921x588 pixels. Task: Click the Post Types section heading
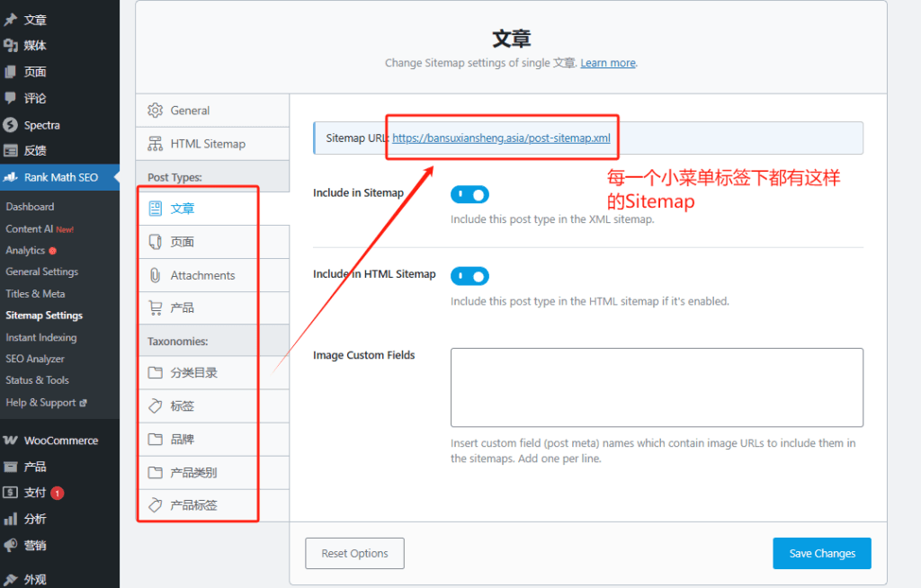(x=174, y=177)
